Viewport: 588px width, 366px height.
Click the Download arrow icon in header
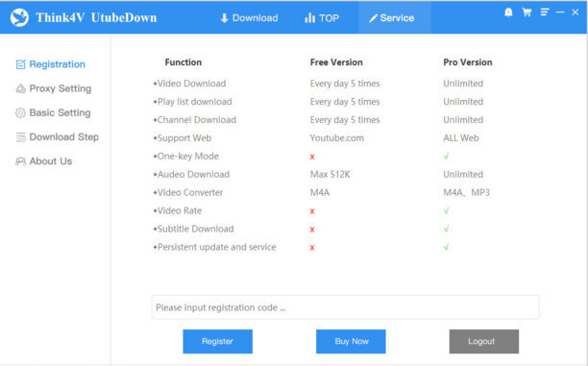pos(224,18)
